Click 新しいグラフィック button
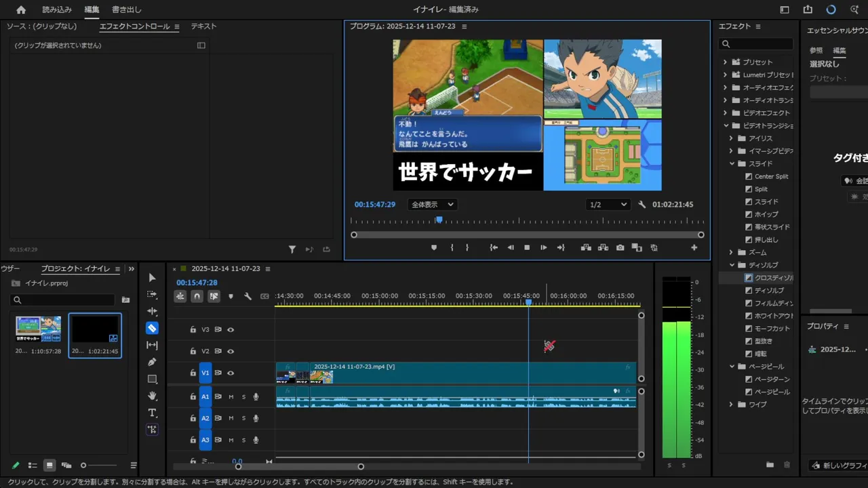The height and width of the screenshot is (488, 868). (837, 466)
